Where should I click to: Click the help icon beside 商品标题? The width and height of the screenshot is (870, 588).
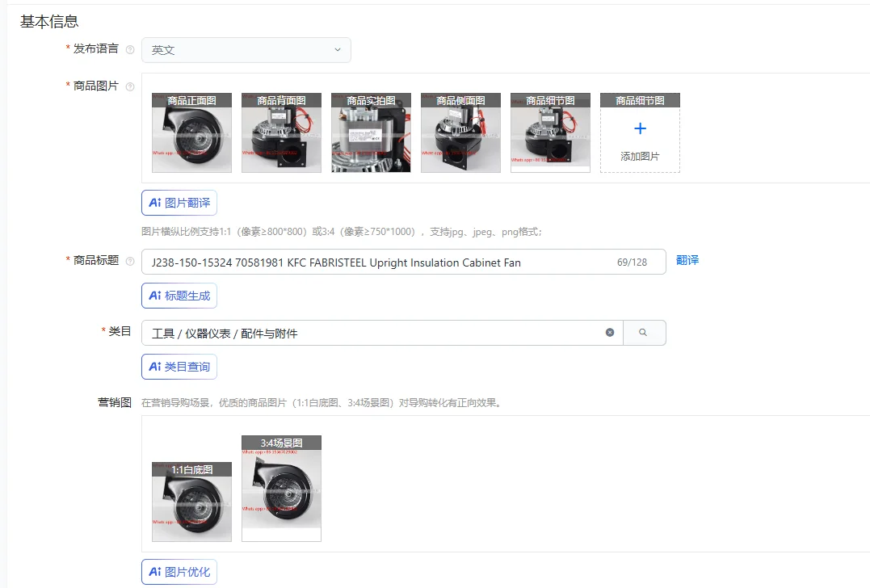(130, 261)
